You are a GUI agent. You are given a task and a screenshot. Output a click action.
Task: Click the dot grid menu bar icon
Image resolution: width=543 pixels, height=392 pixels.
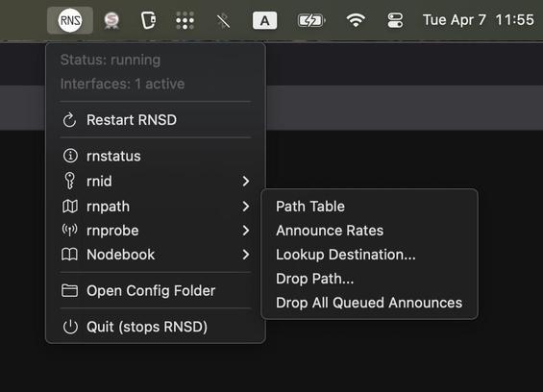[185, 20]
